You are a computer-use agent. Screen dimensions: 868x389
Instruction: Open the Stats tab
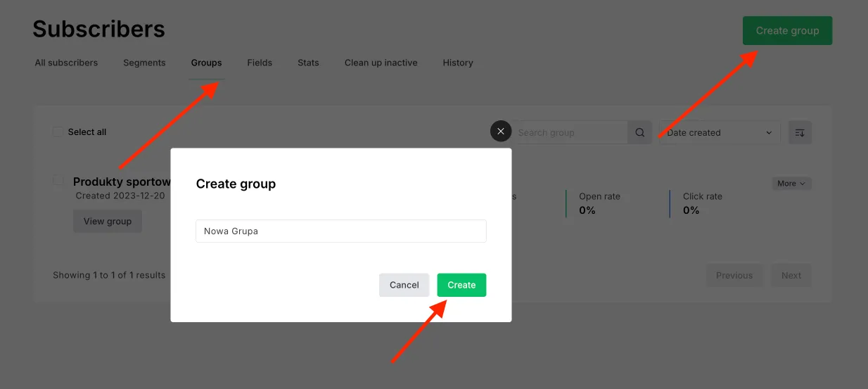pyautogui.click(x=308, y=63)
